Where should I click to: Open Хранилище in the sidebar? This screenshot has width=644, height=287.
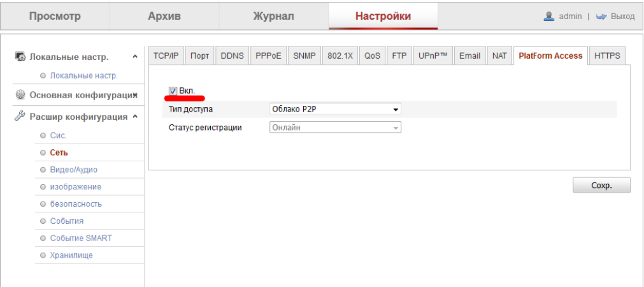71,255
